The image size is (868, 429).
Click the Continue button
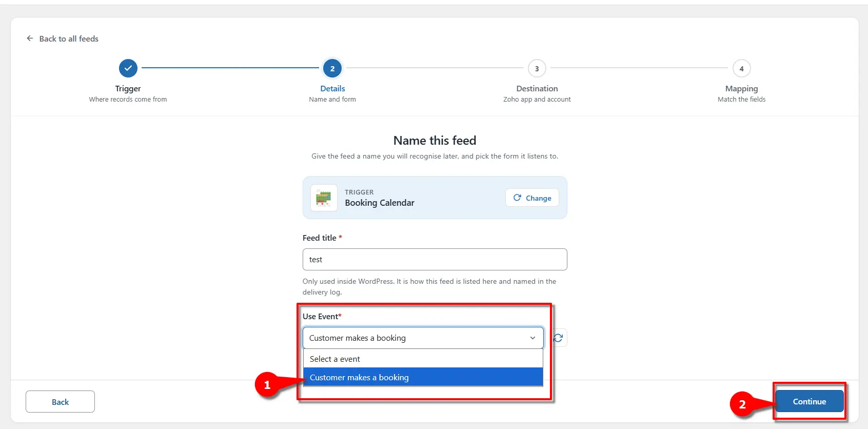pyautogui.click(x=810, y=401)
